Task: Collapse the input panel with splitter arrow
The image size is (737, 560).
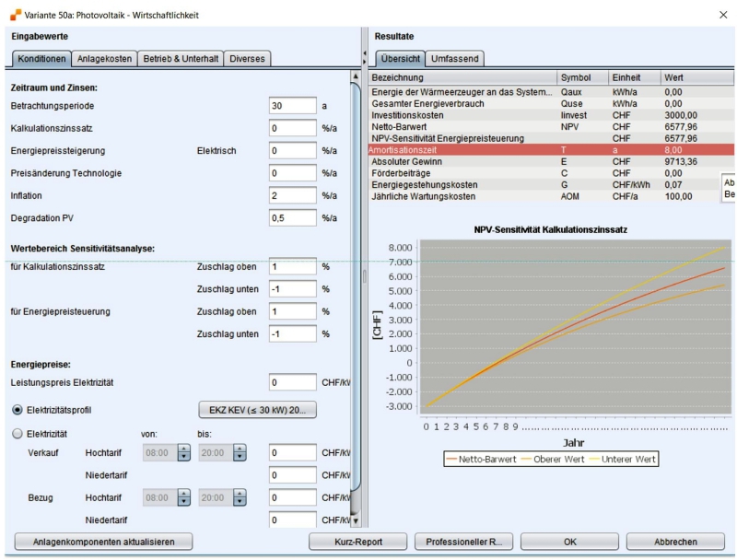Action: (x=364, y=53)
